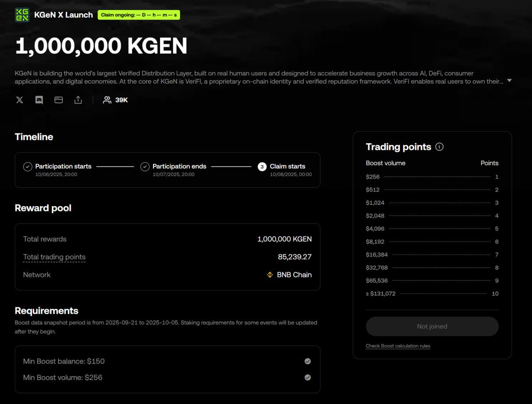Open Check Boost calculation rules link
The height and width of the screenshot is (404, 532).
click(398, 346)
